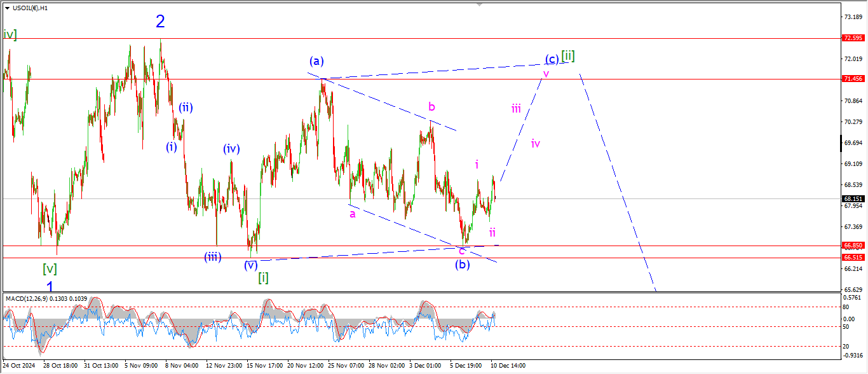Select the pink c wave label
The width and height of the screenshot is (868, 374).
click(462, 250)
